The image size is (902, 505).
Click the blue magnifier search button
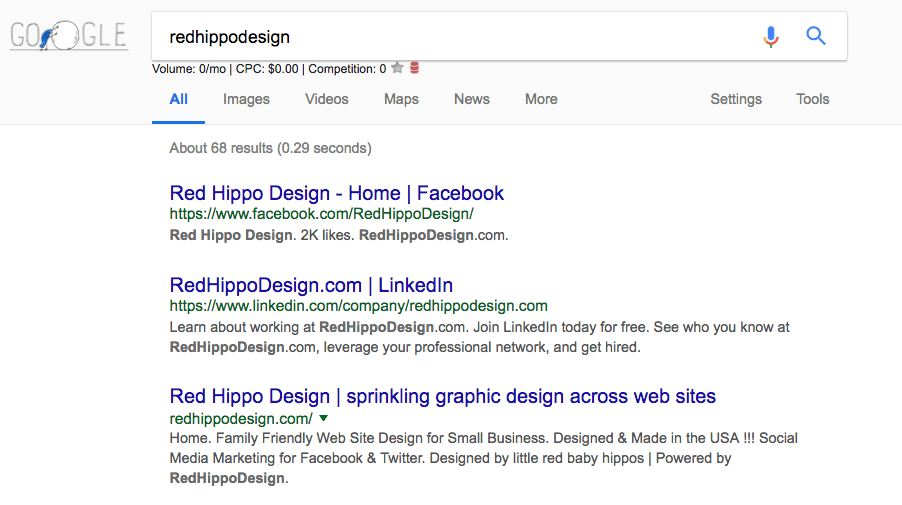coord(816,36)
